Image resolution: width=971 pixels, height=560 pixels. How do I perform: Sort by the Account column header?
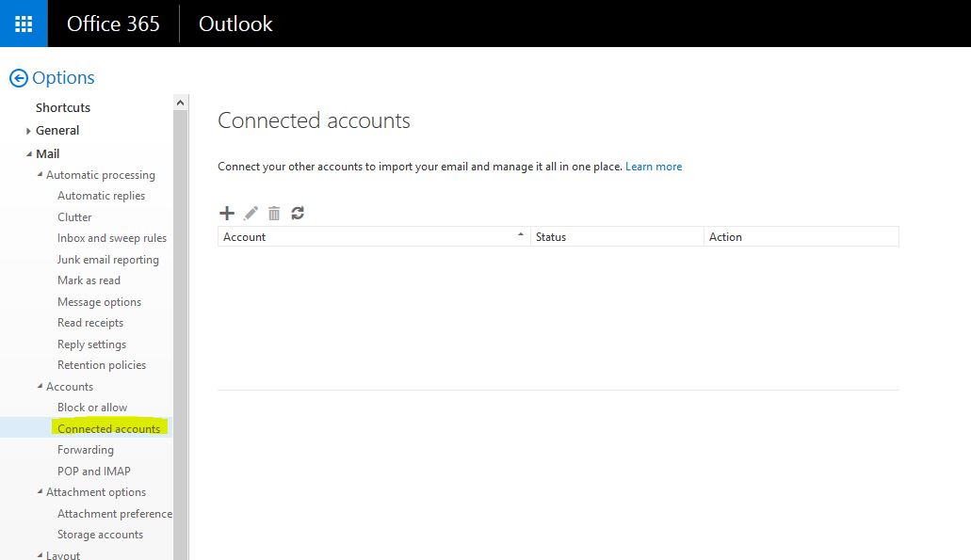coord(374,237)
